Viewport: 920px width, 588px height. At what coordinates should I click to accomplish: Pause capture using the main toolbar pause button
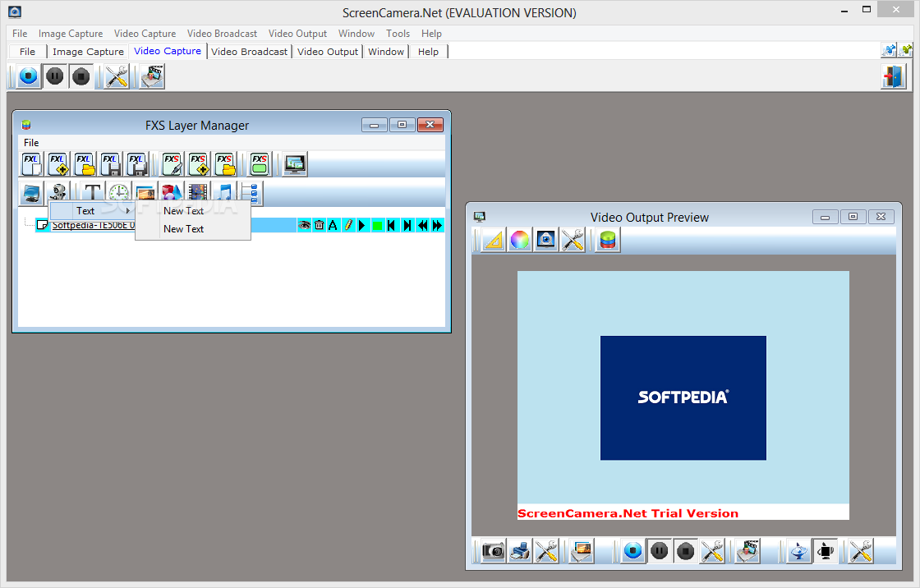54,76
